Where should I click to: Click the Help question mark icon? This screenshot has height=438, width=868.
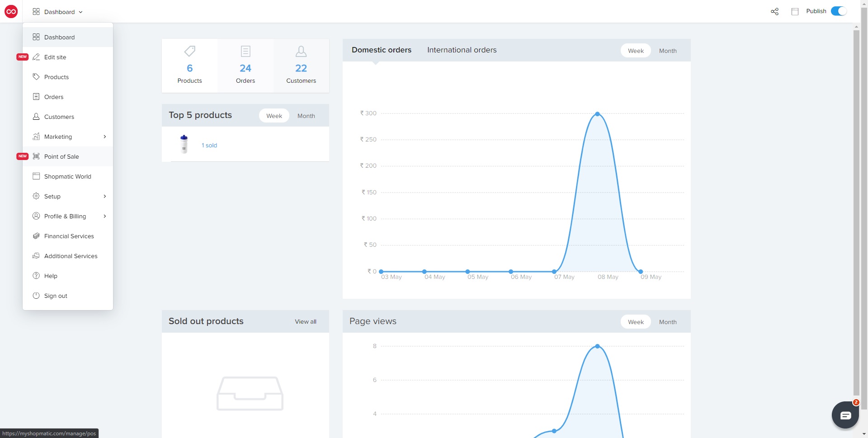(x=36, y=276)
